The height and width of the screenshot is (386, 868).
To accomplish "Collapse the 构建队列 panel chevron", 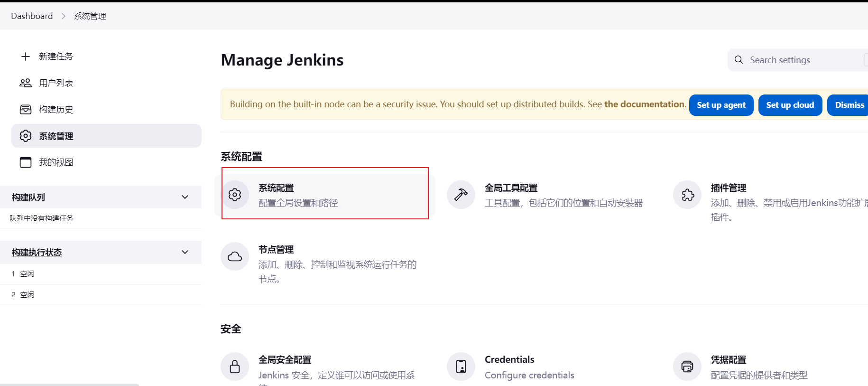I will (185, 197).
